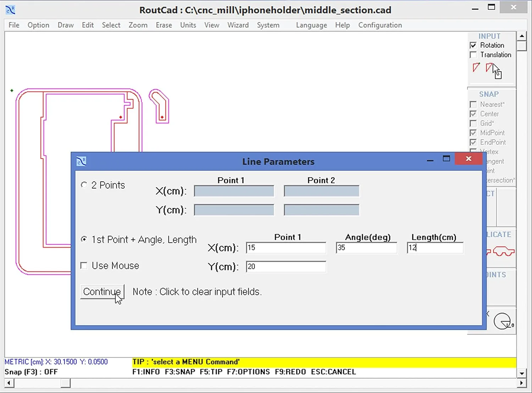Select the 2 Points radio button
The height and width of the screenshot is (393, 532).
[84, 185]
